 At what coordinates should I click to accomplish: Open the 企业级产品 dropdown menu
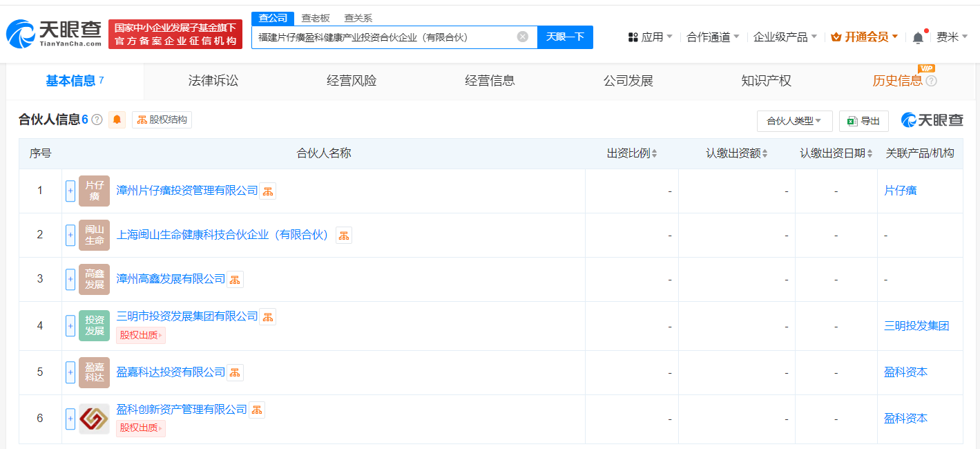(785, 37)
